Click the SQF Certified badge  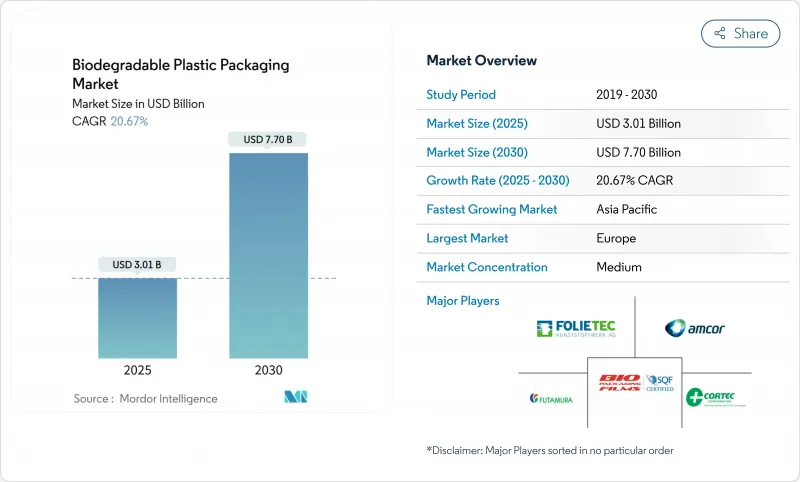661,384
